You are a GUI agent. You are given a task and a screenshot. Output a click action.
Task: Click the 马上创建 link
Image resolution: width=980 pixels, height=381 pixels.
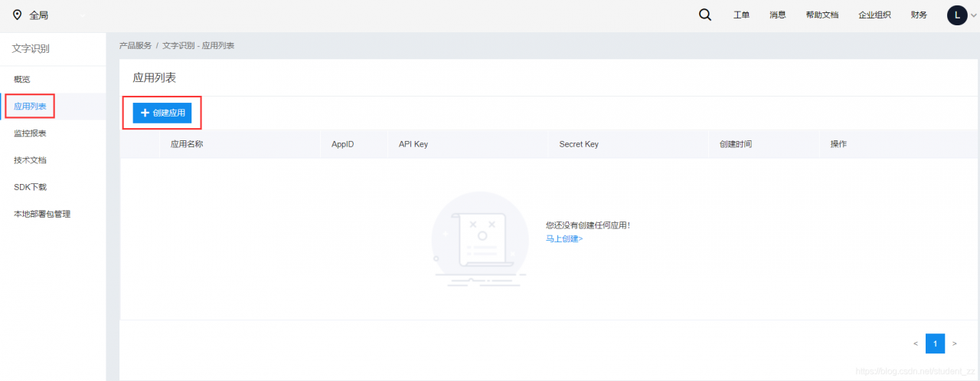[x=564, y=238]
